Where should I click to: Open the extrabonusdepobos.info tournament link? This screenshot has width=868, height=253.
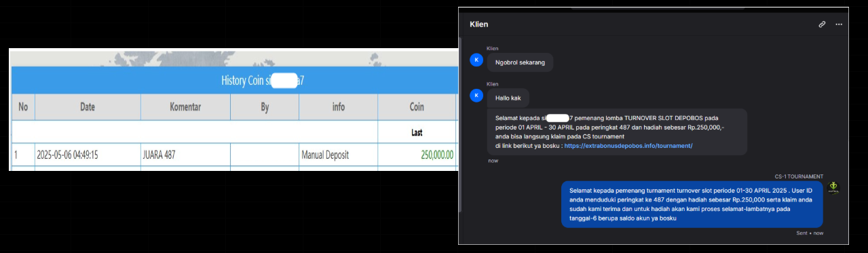click(x=628, y=146)
